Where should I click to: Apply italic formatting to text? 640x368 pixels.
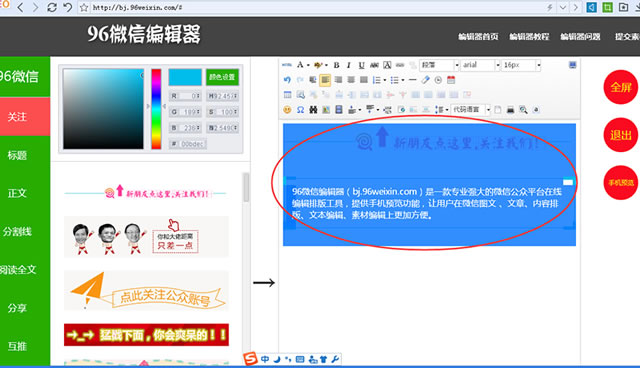(349, 65)
